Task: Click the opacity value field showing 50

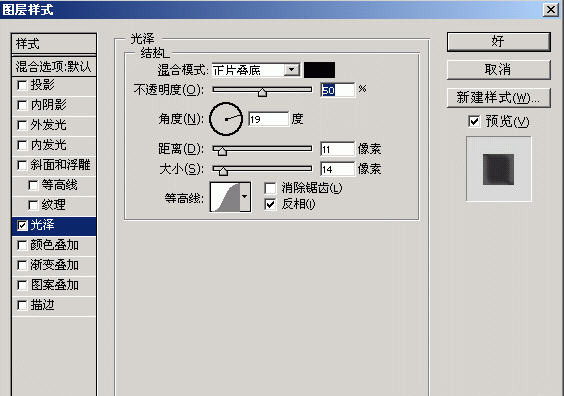Action: 337,90
